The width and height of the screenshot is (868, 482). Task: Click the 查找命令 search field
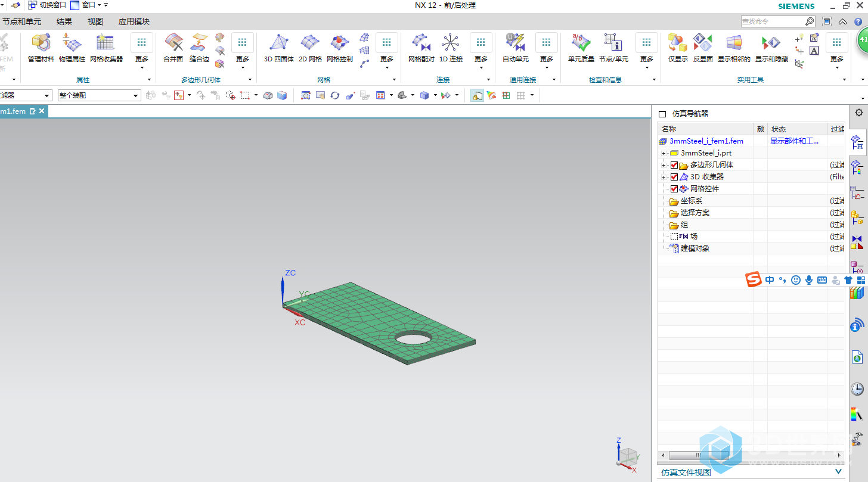pos(772,21)
